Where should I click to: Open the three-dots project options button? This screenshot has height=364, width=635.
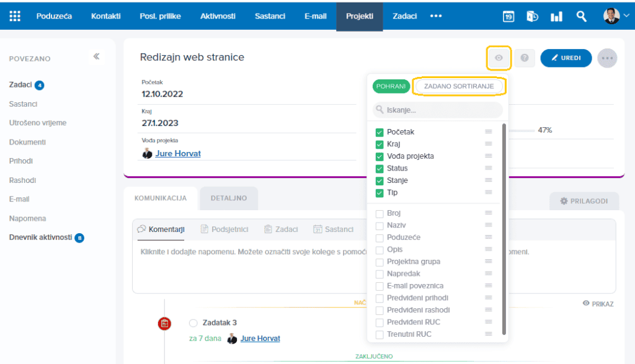(x=607, y=58)
